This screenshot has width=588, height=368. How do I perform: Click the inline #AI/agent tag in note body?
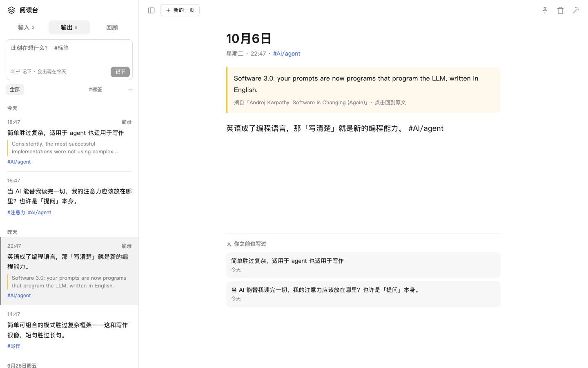[x=426, y=128]
